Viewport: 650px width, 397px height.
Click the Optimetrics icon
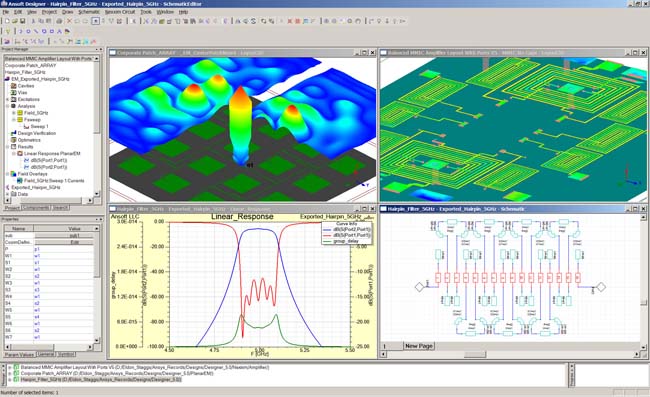pyautogui.click(x=13, y=140)
